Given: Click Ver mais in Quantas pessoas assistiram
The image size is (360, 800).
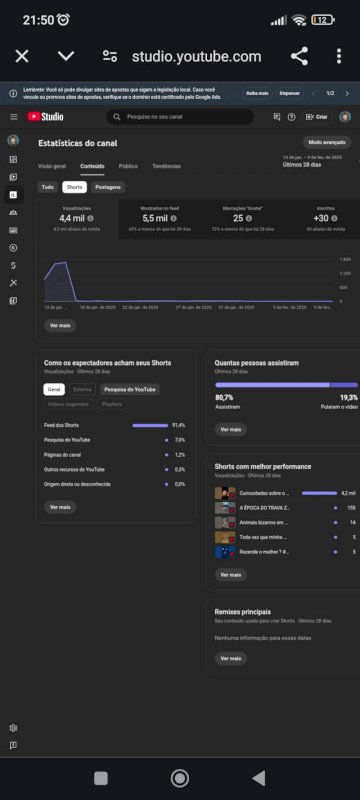Looking at the screenshot, I should [x=230, y=430].
